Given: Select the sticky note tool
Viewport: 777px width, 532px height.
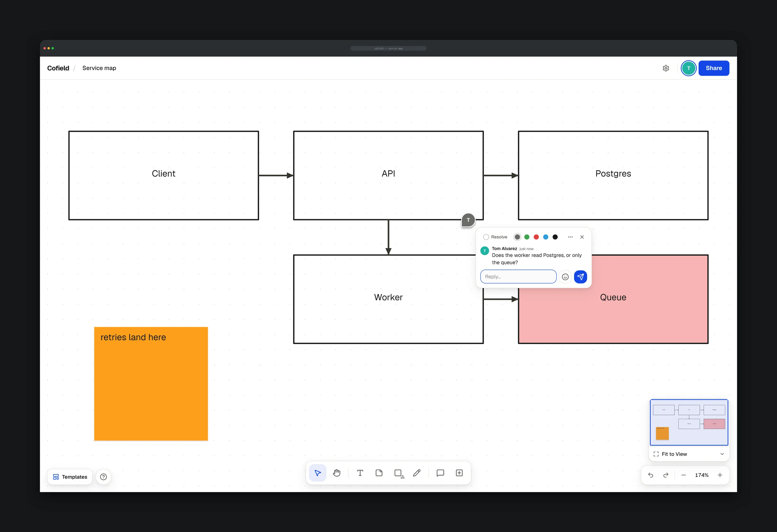Looking at the screenshot, I should click(x=379, y=473).
